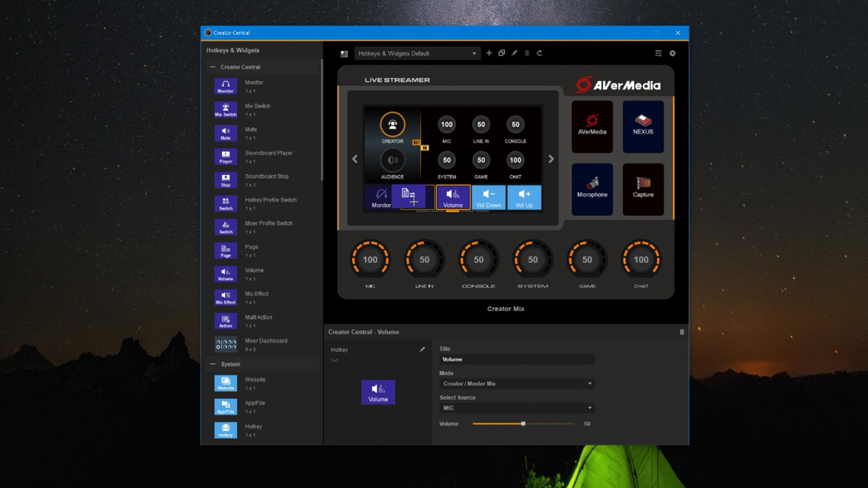868x488 pixels.
Task: Open the Mode Creator / Master Mix dropdown
Action: coord(517,384)
